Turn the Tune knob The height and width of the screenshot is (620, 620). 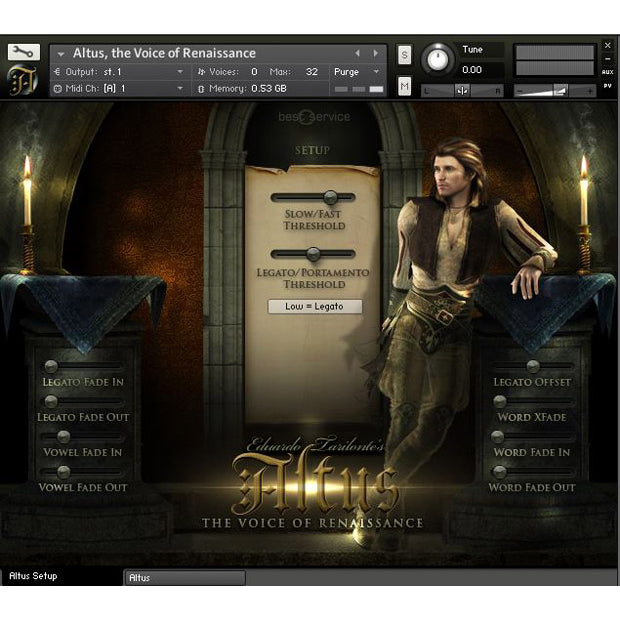tap(438, 60)
